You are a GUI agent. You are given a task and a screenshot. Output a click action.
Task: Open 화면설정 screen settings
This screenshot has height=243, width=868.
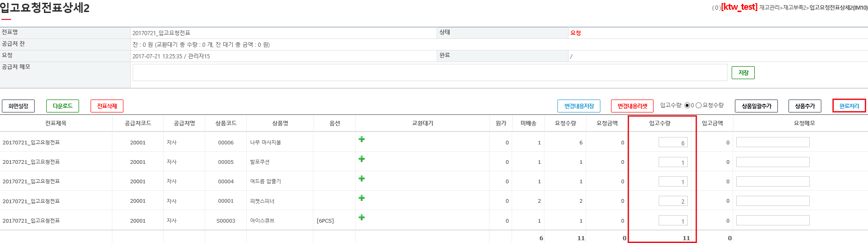[18, 106]
